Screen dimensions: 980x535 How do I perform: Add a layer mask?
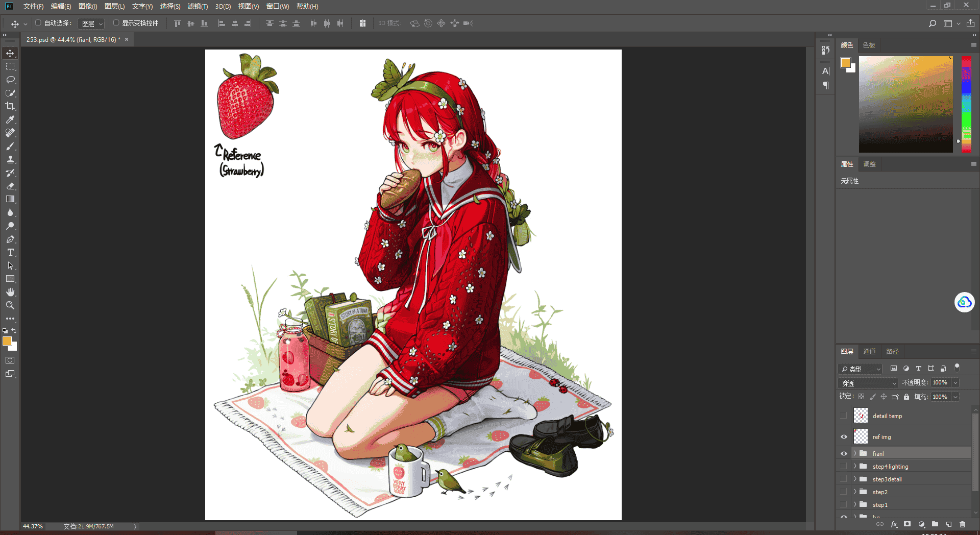(x=907, y=524)
